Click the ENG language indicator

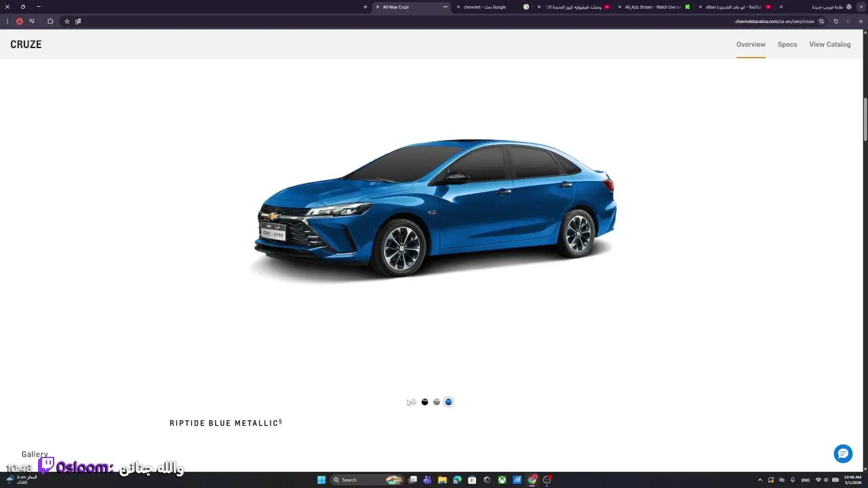coord(806,480)
